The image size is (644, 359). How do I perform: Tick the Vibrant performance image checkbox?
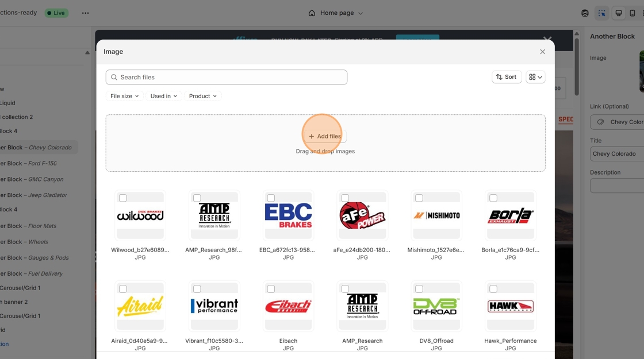197,289
